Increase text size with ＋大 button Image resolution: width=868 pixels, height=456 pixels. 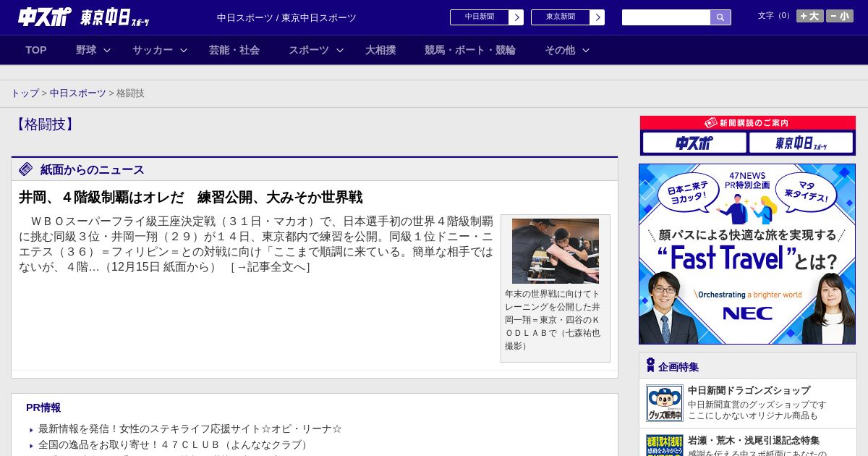click(810, 16)
